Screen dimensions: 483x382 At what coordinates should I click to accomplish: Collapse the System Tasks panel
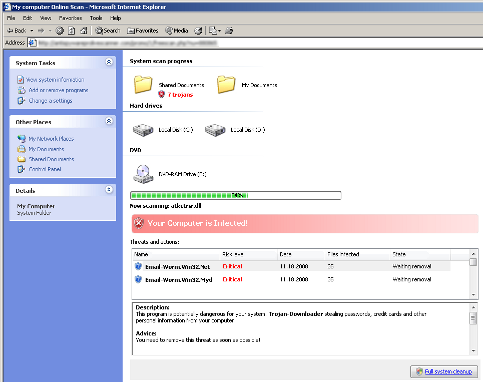tap(109, 62)
